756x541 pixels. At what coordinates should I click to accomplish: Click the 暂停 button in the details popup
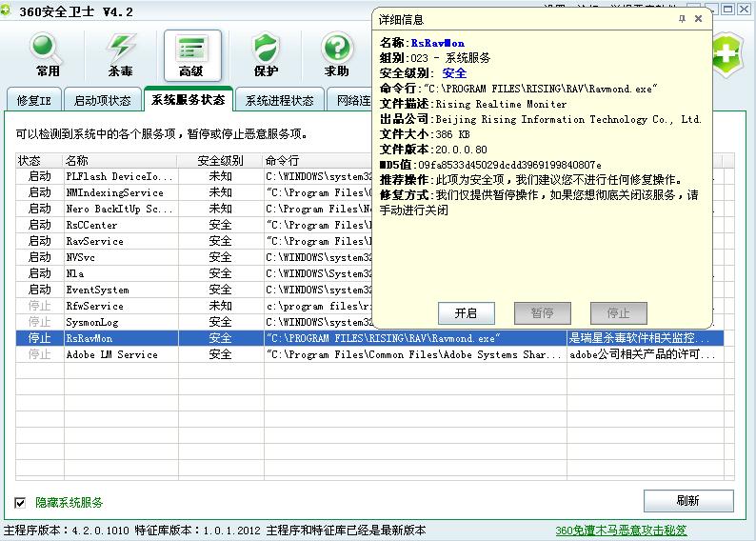tap(543, 313)
